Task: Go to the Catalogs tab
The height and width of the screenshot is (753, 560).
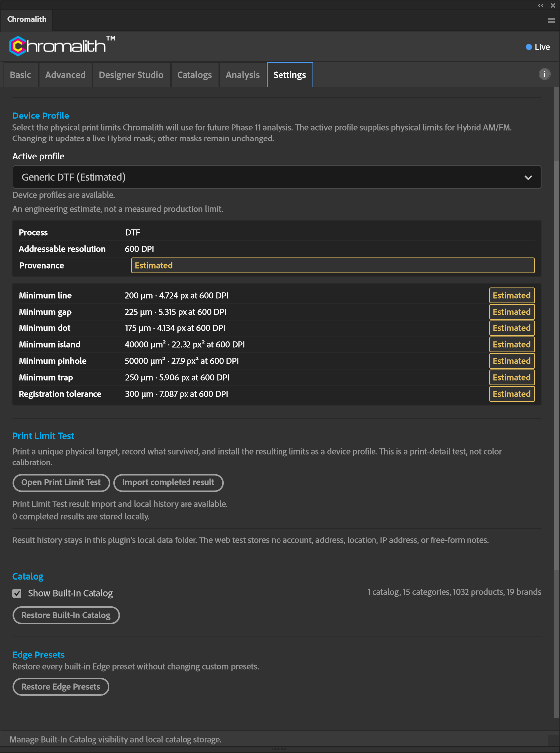Action: point(194,75)
